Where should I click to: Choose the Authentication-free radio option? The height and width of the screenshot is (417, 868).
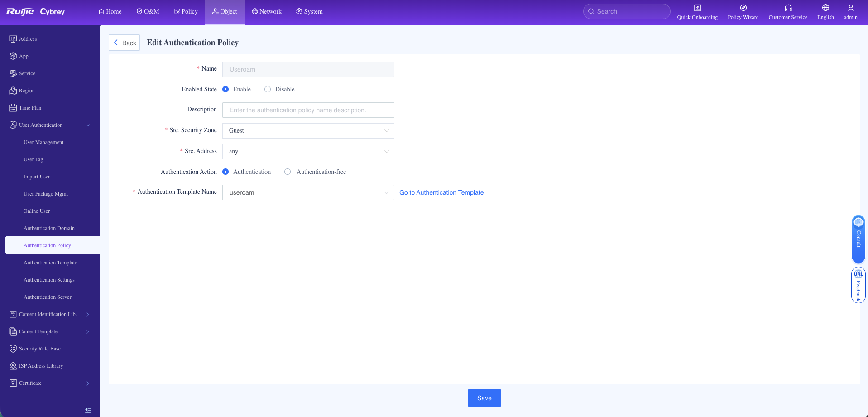tap(288, 172)
